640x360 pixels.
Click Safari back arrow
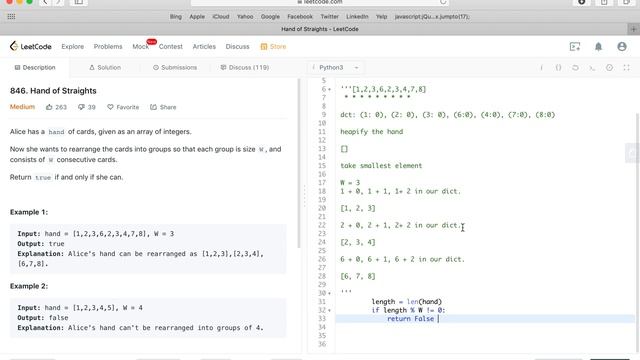click(45, 2)
